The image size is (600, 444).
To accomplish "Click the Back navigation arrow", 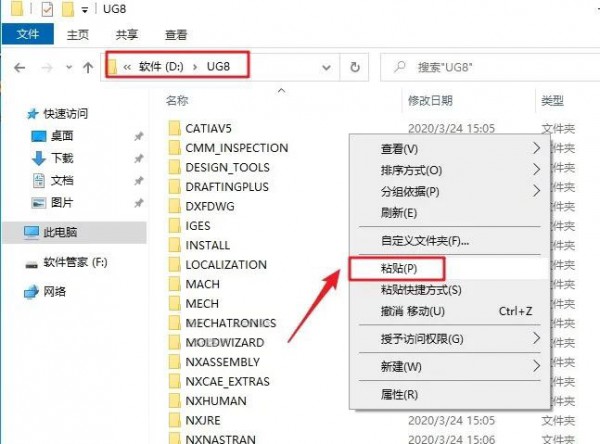I will (x=20, y=68).
